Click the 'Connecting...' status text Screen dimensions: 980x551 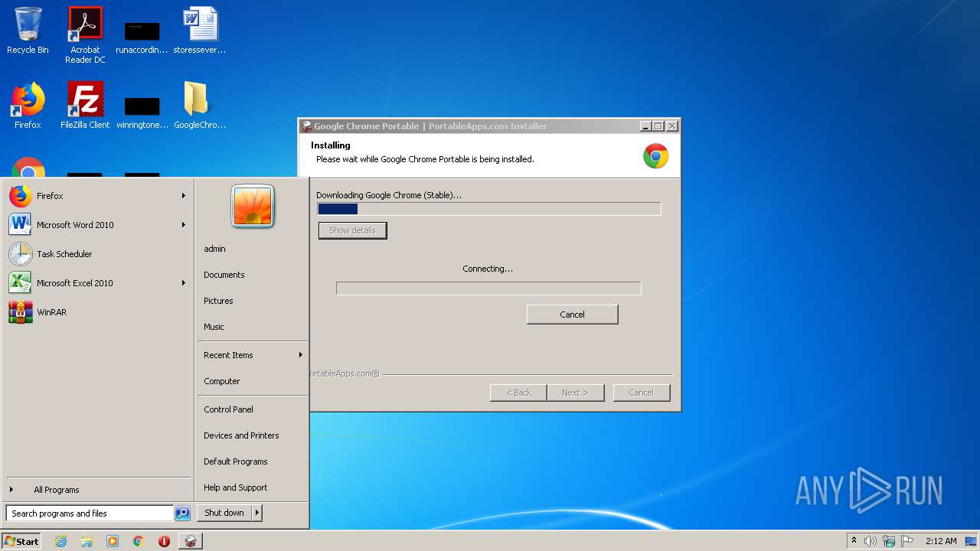488,269
